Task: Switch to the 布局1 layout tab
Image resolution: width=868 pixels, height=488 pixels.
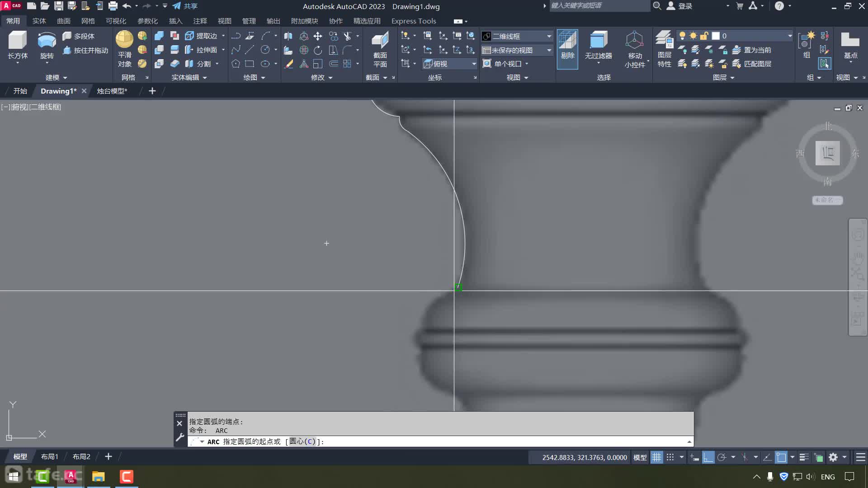Action: click(x=49, y=457)
